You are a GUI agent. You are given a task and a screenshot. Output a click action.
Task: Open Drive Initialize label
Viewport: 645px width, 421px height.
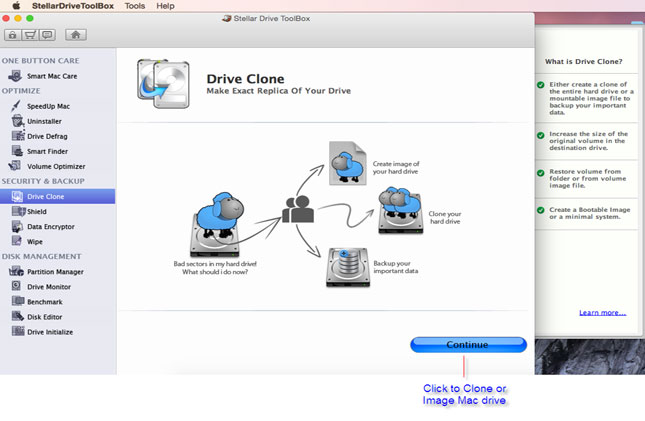(x=50, y=332)
